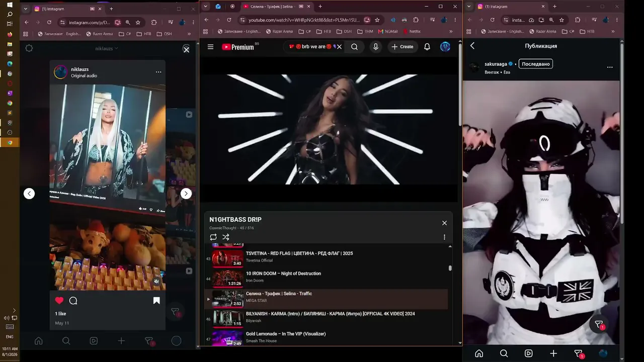Open Instagram Reels in the left window
Viewport: 644px width, 362px height.
pyautogui.click(x=94, y=341)
